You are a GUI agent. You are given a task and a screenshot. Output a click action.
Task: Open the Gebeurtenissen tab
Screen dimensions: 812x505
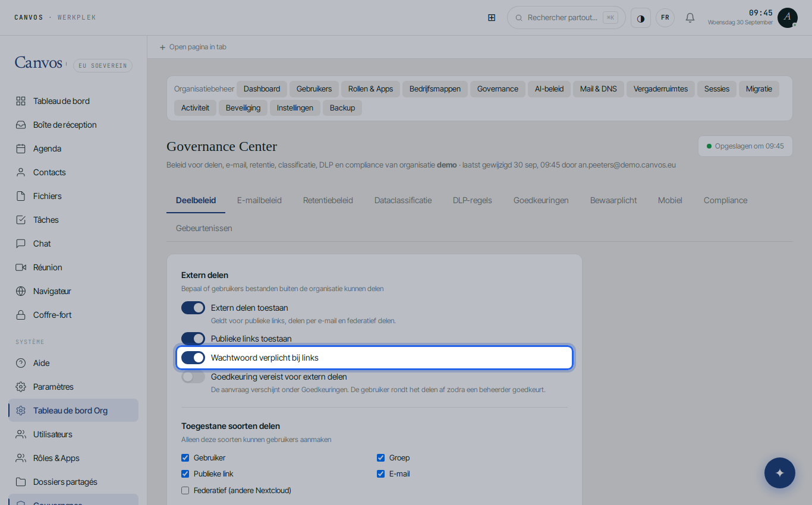click(x=204, y=228)
